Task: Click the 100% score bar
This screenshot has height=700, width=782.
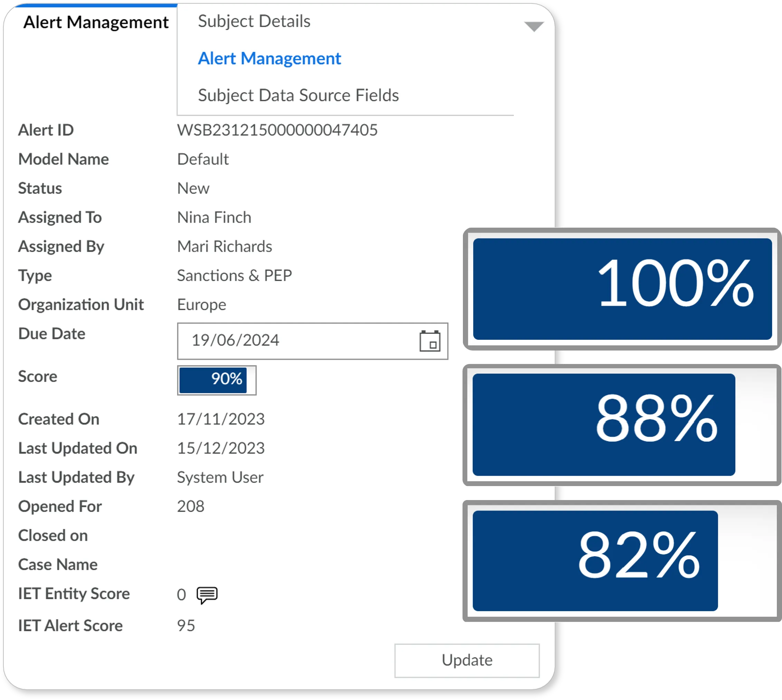Action: pyautogui.click(x=622, y=289)
